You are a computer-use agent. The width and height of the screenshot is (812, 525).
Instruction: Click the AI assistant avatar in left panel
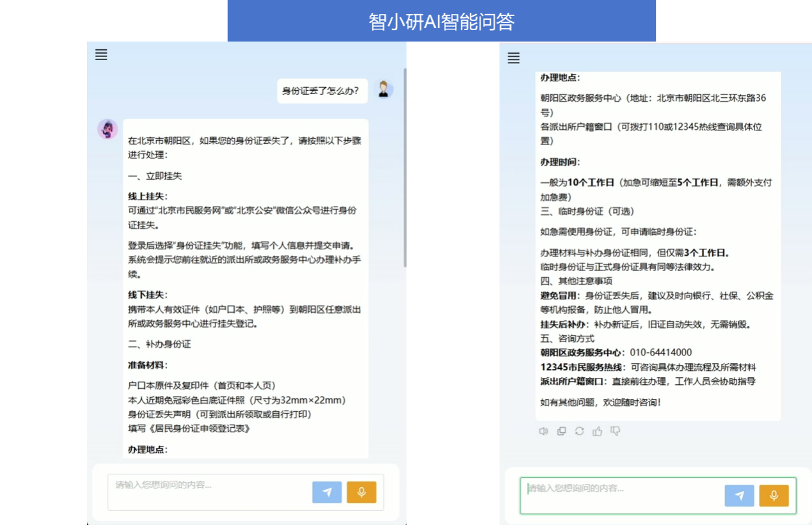tap(107, 129)
